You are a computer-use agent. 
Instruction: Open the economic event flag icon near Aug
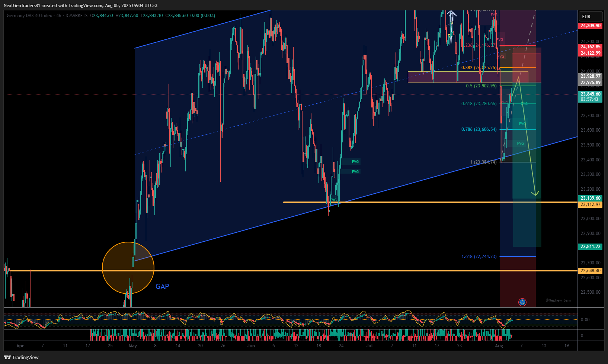(522, 302)
